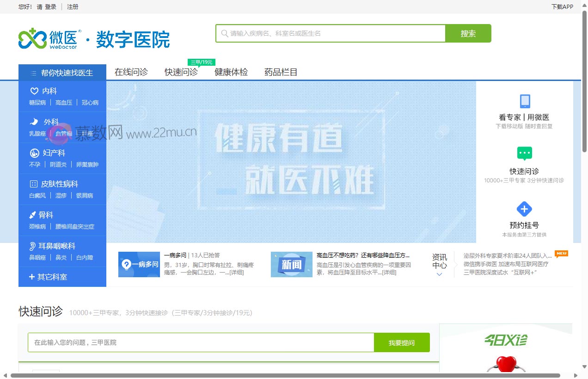
Task: Click 我要提问 submit button
Action: click(x=401, y=343)
